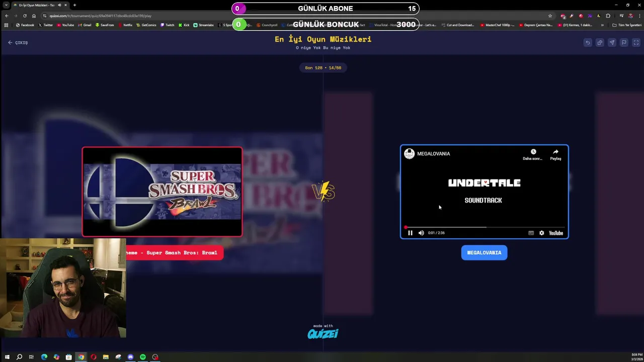Expand the bookmarks overflow chevron
The width and height of the screenshot is (644, 362).
[x=602, y=25]
